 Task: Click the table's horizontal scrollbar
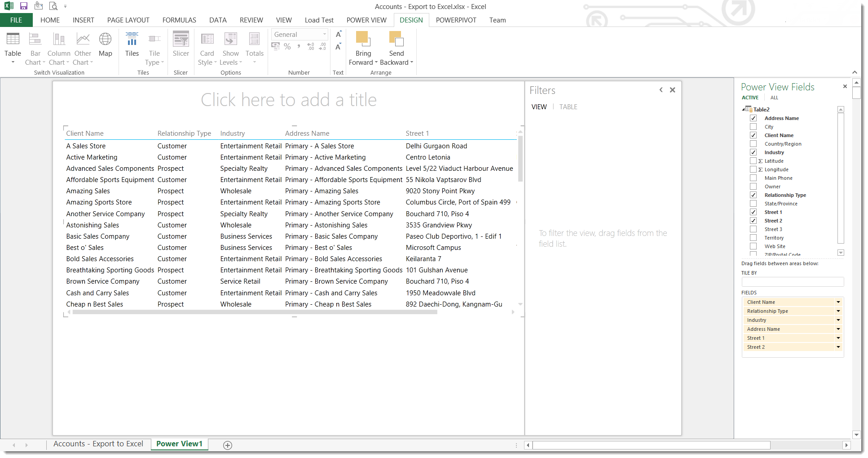[x=255, y=312]
